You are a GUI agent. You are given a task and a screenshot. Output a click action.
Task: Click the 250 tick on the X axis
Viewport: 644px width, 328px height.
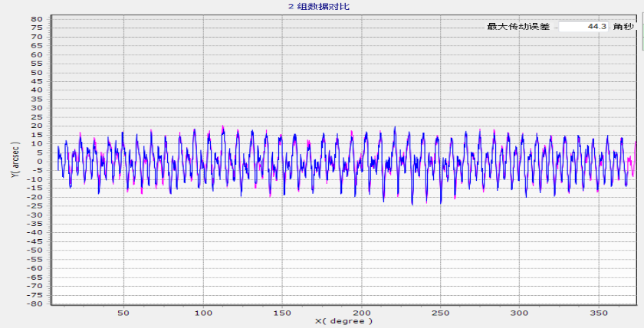coord(441,312)
